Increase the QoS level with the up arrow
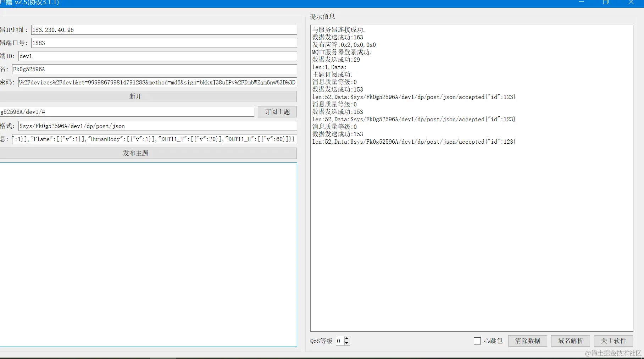The image size is (644, 359). (347, 338)
